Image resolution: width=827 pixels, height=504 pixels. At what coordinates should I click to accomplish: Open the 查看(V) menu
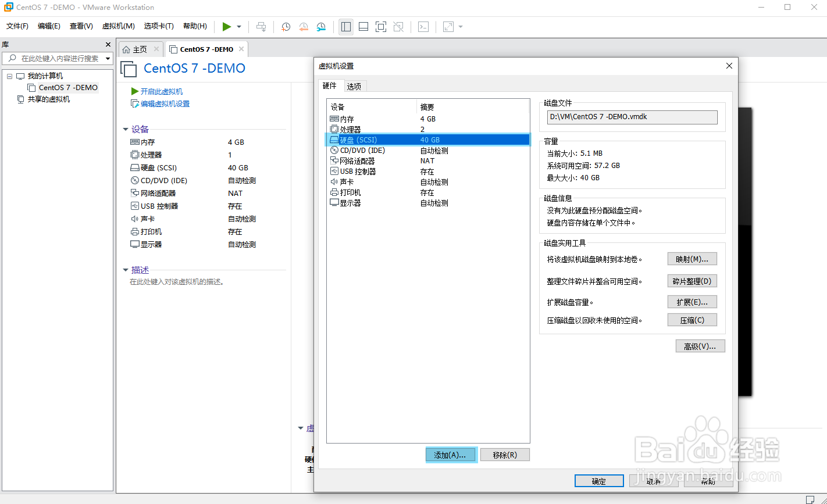(81, 26)
